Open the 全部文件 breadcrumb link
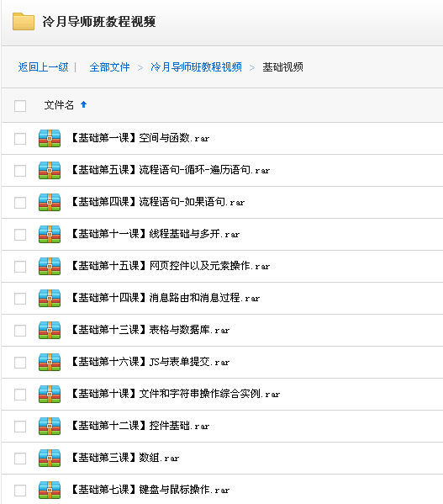This screenshot has height=504, width=443. [x=110, y=67]
